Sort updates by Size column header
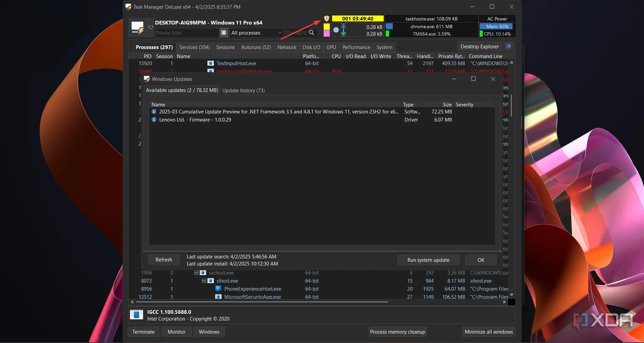 point(446,105)
